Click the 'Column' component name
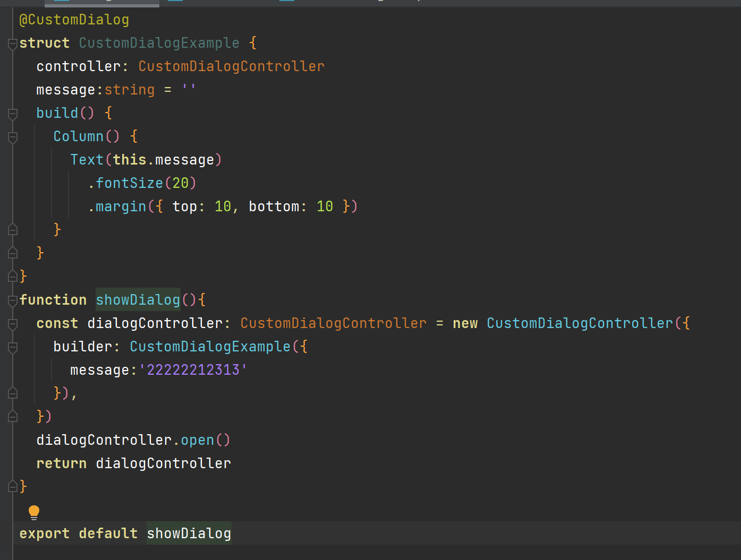This screenshot has width=741, height=560. (x=79, y=136)
